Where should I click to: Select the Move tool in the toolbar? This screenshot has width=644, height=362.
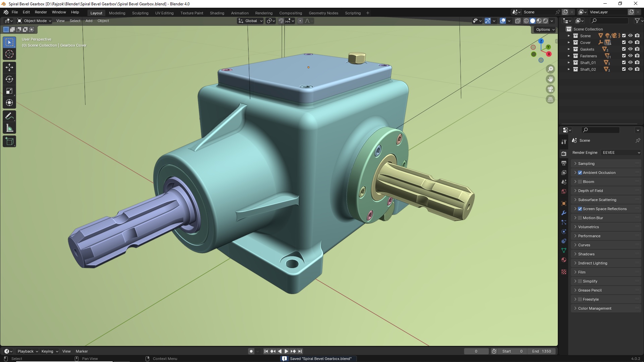pyautogui.click(x=9, y=67)
